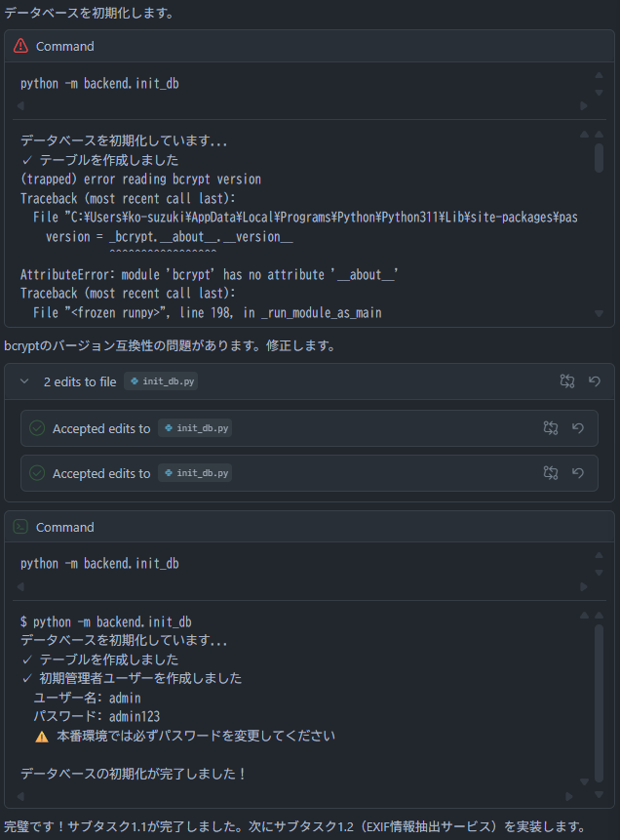Screen dimensions: 620x840
Task: Revert all changes in the "2 edits to file" header
Action: [x=594, y=381]
